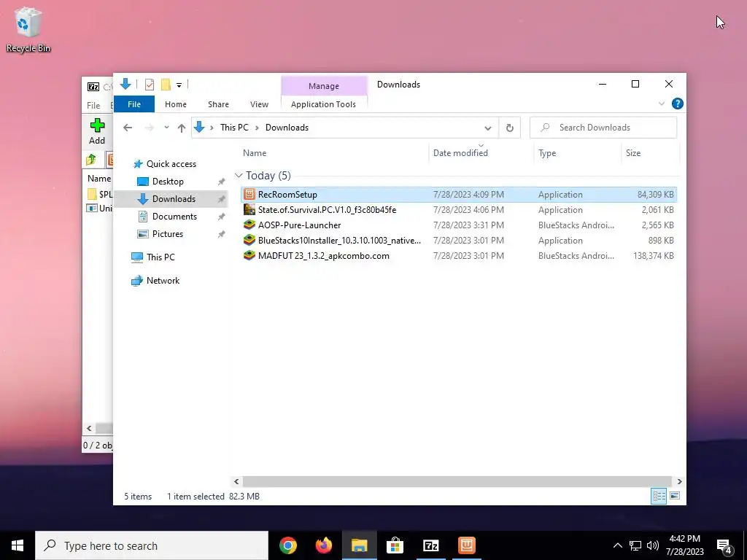Screen dimensions: 747x560
Task: Switch to Large icons view layout
Action: (x=675, y=496)
